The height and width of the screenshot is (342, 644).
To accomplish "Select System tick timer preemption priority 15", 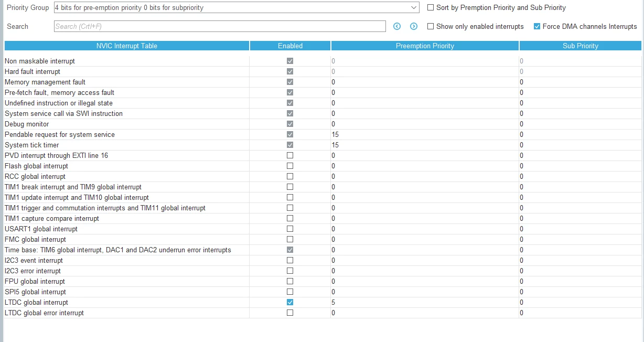I will point(425,145).
